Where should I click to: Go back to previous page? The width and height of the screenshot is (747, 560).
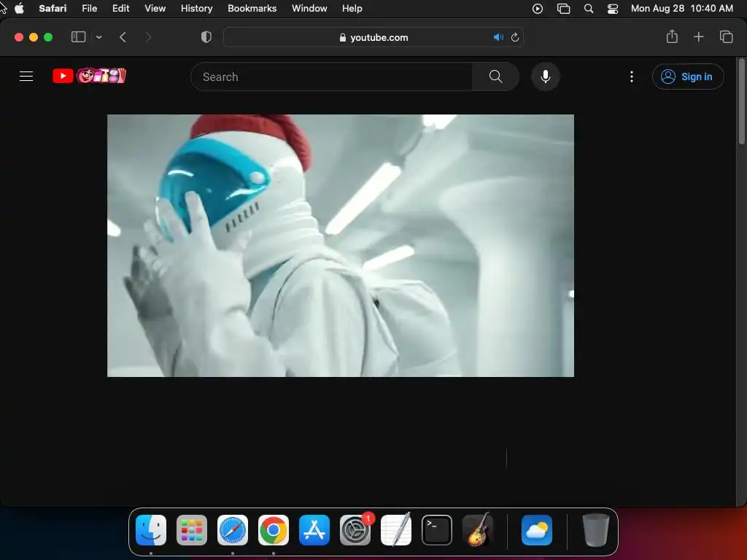[x=123, y=37]
